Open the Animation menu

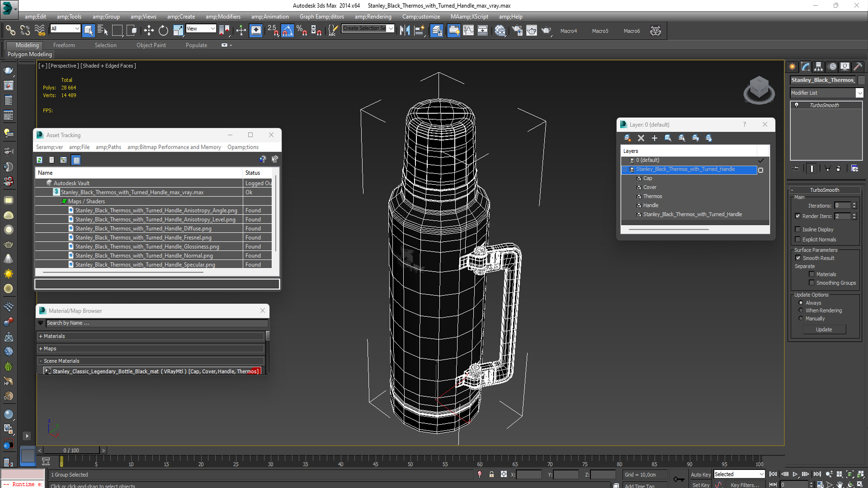pyautogui.click(x=270, y=17)
